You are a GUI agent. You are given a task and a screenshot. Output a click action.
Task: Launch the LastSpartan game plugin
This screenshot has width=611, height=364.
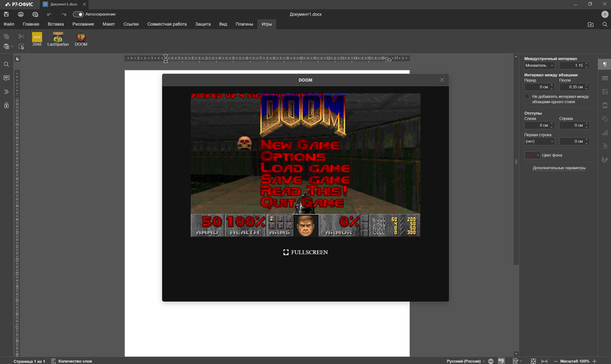[x=58, y=39]
